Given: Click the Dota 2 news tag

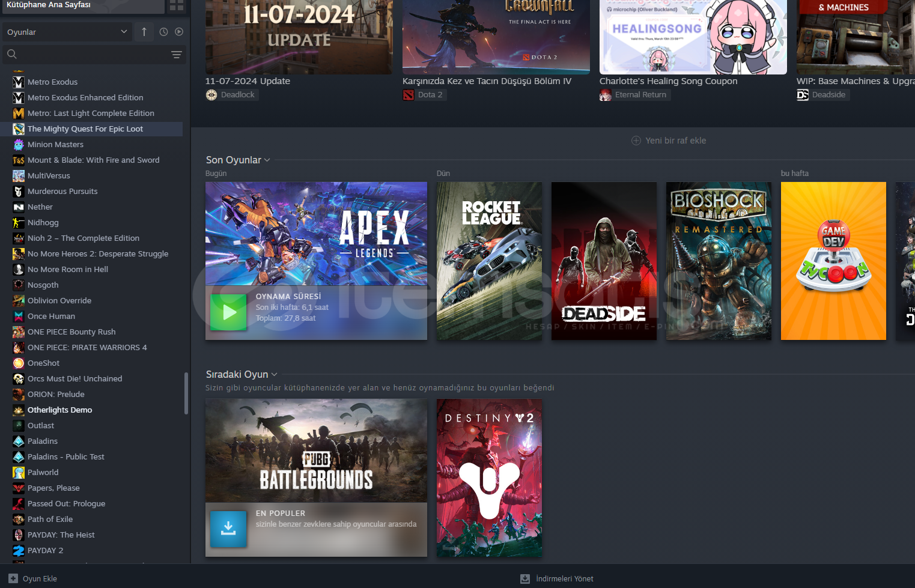Looking at the screenshot, I should [424, 95].
